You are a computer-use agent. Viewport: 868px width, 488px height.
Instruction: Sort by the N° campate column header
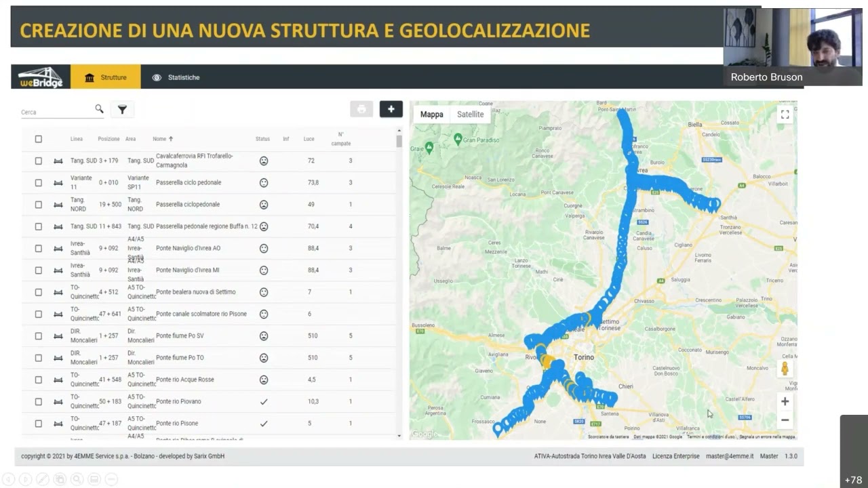[x=341, y=139]
